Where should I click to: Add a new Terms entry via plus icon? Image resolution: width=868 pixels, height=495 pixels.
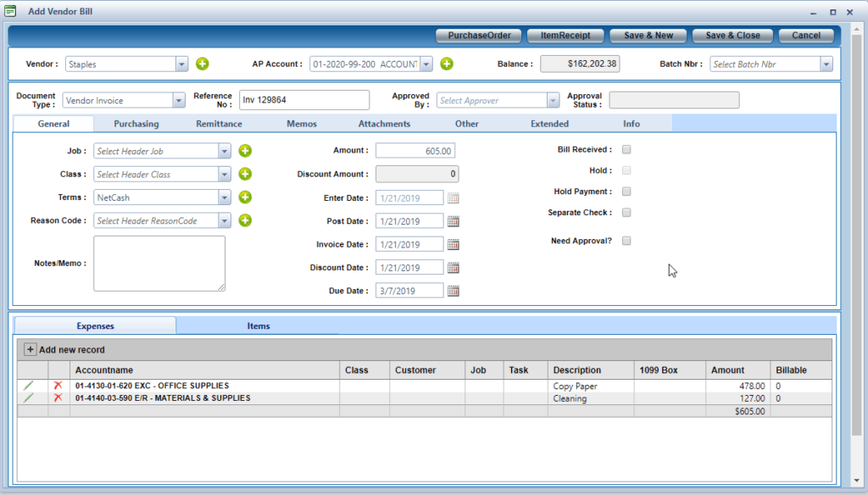[x=245, y=197]
